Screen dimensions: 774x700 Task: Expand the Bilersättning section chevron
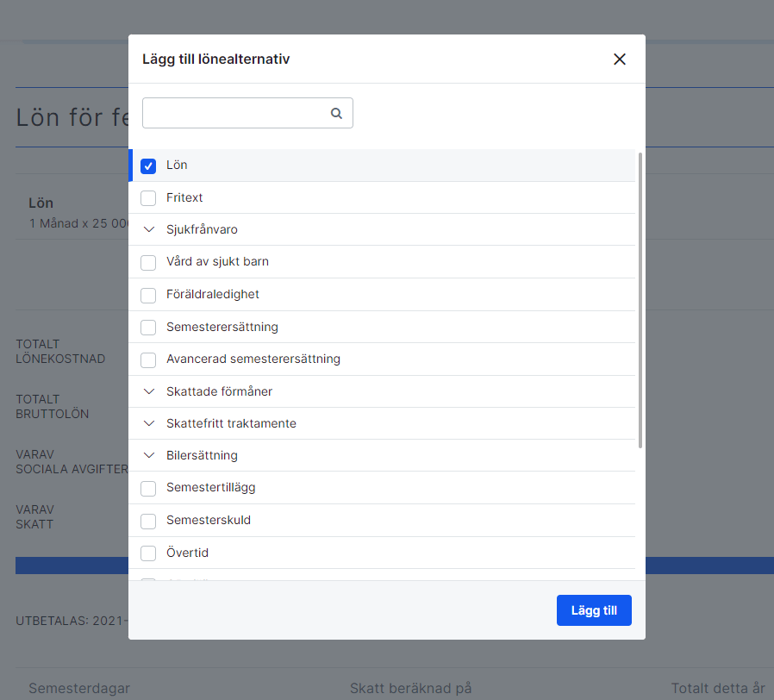[x=148, y=456]
